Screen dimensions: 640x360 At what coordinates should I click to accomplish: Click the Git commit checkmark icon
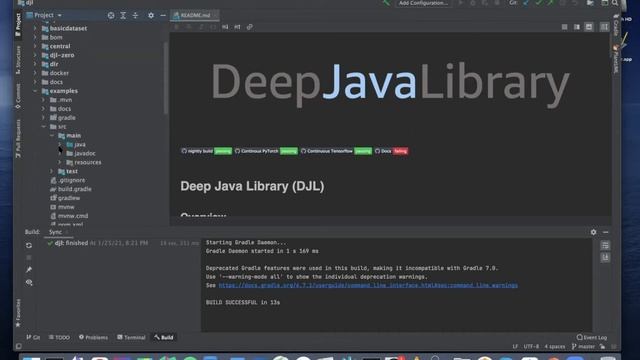(x=539, y=3)
